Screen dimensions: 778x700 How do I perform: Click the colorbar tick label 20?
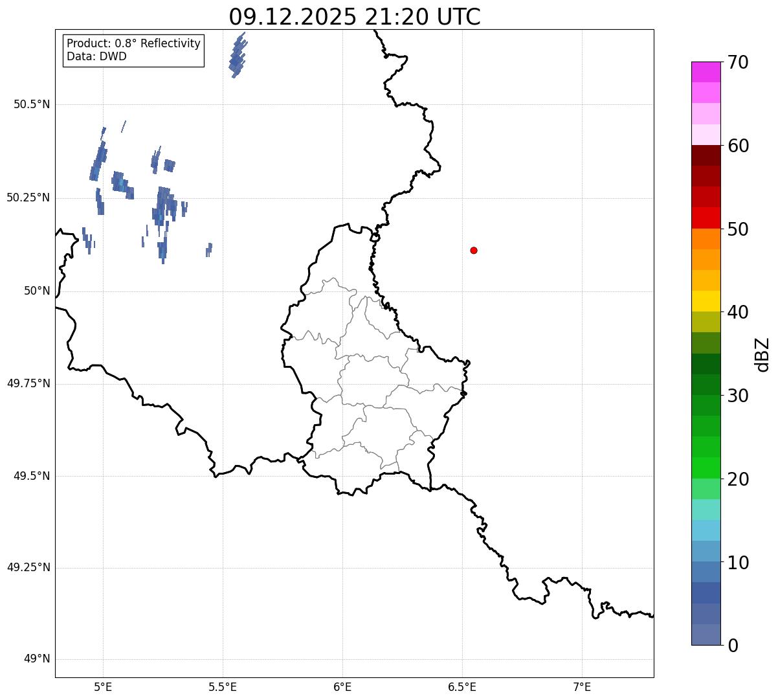[x=739, y=479]
